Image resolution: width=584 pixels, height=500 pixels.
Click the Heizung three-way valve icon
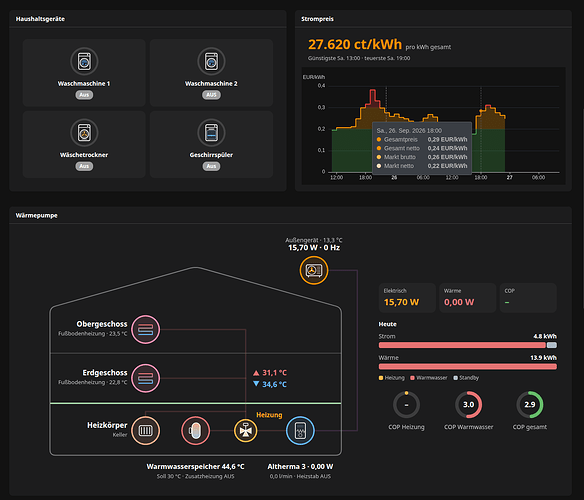pyautogui.click(x=245, y=431)
